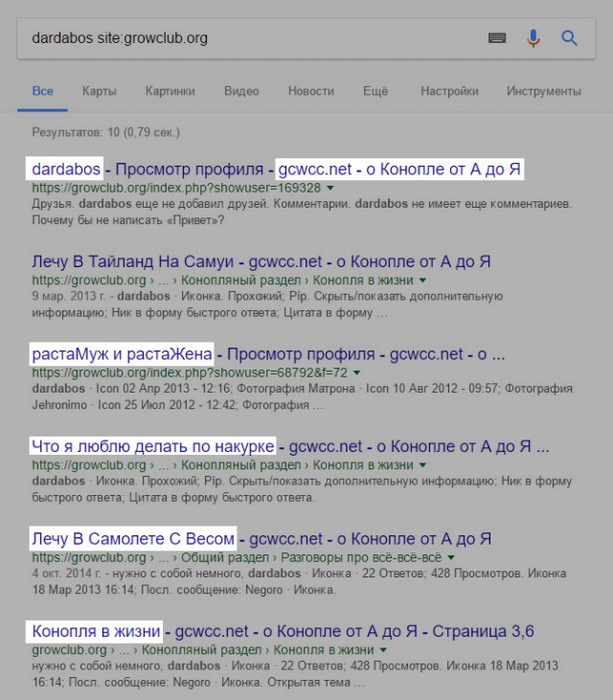Open result Что я люблю делать по накурке
This screenshot has width=613, height=700.
click(290, 446)
